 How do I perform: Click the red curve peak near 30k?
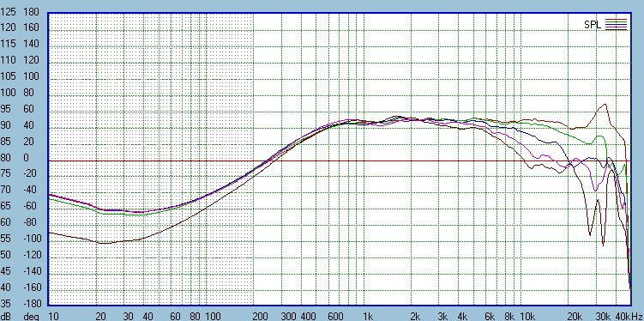(x=605, y=105)
